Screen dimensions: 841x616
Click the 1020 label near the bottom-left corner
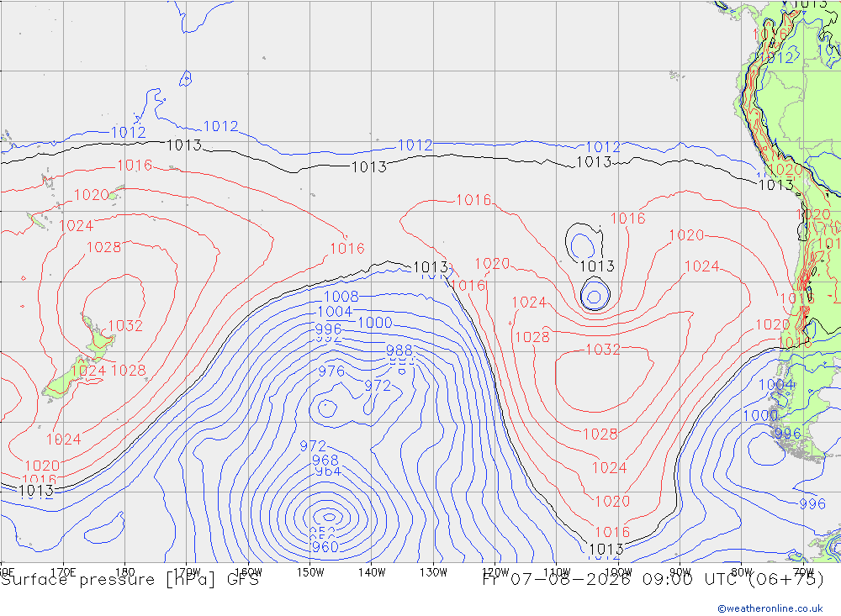[x=42, y=466]
